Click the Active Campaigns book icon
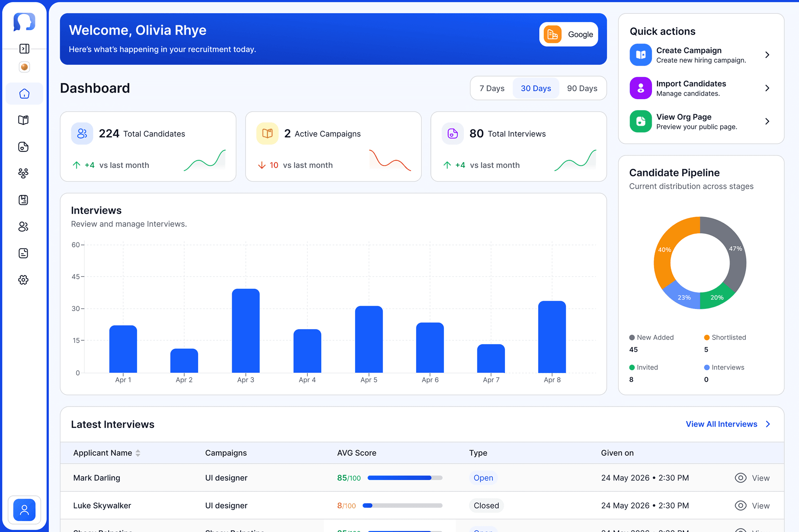The width and height of the screenshot is (799, 532). click(267, 134)
